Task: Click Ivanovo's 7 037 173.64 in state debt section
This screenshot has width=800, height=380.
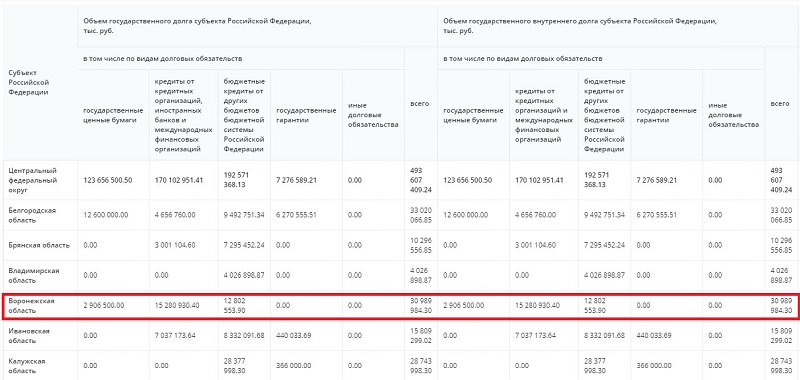Action: (x=174, y=336)
